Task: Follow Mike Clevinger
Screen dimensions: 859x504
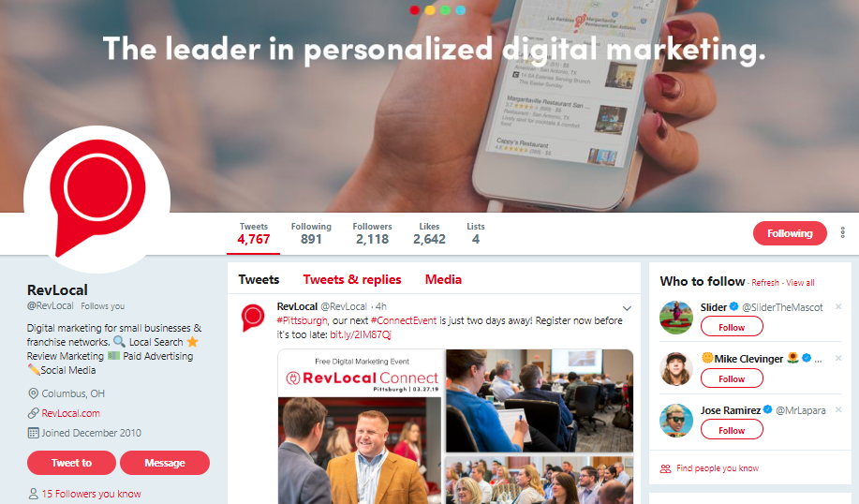Action: (732, 378)
